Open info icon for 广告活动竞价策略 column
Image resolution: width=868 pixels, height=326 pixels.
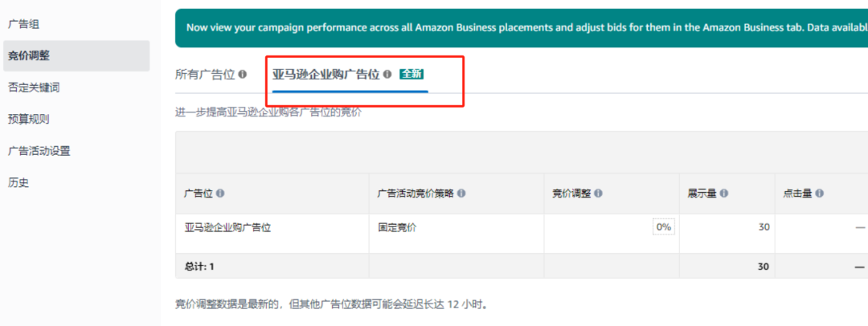[x=461, y=194]
